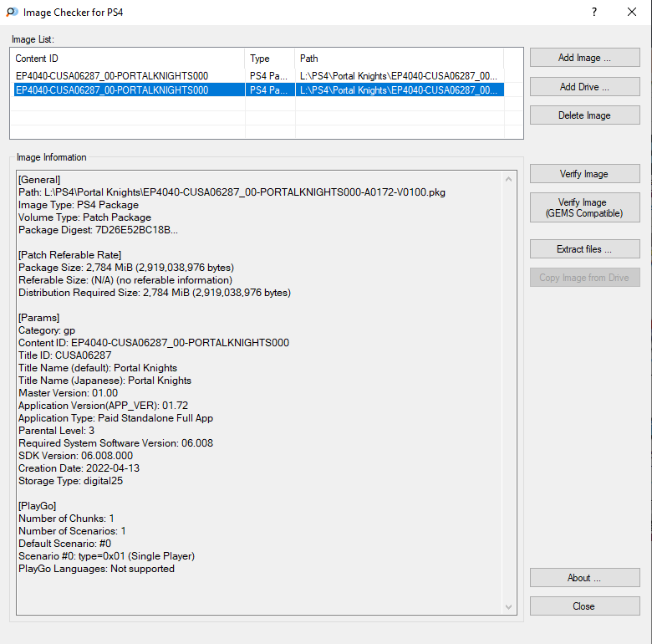Click the Package Digest line in information text
This screenshot has height=644, width=652.
(98, 230)
